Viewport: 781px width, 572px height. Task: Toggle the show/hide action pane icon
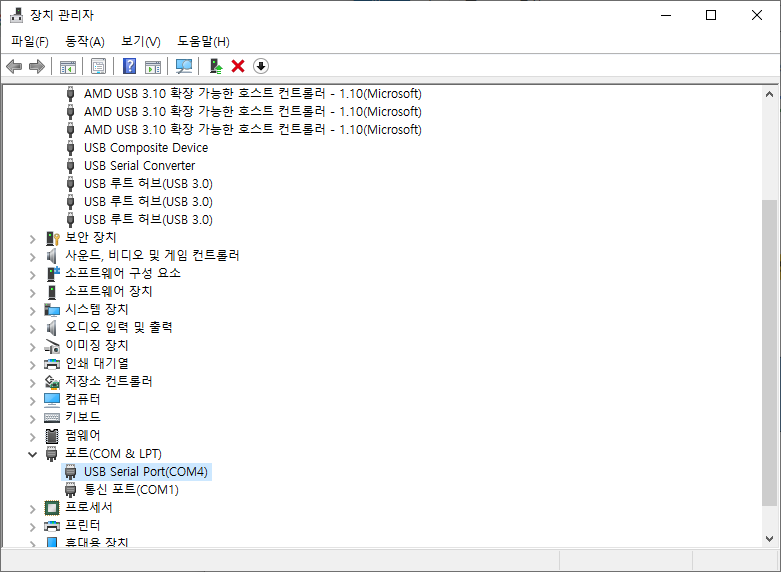pos(153,66)
